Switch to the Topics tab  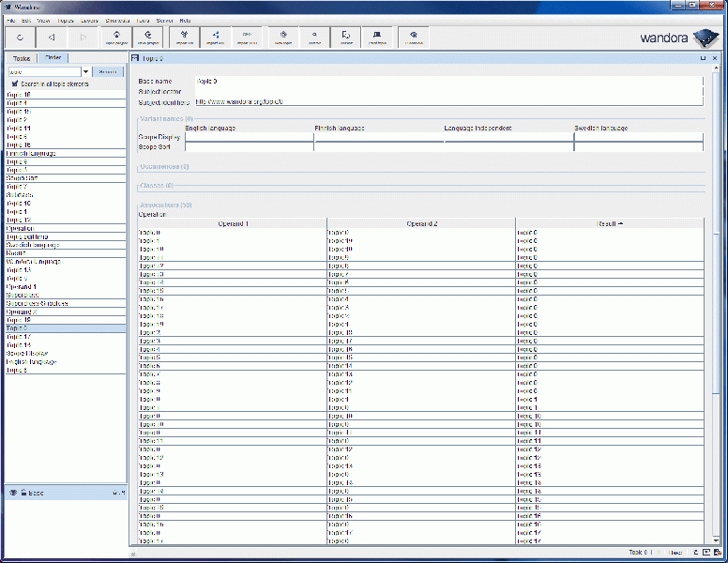(22, 58)
